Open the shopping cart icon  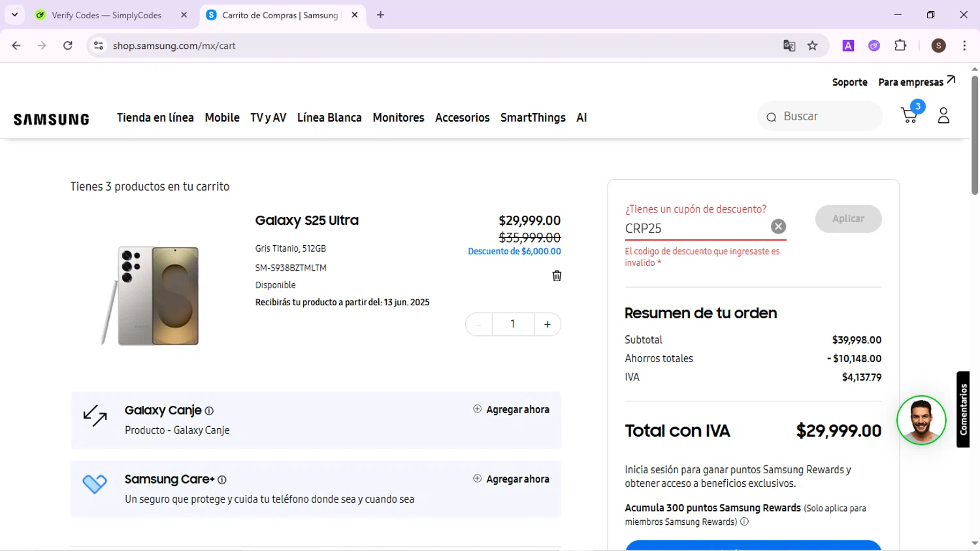(x=909, y=115)
